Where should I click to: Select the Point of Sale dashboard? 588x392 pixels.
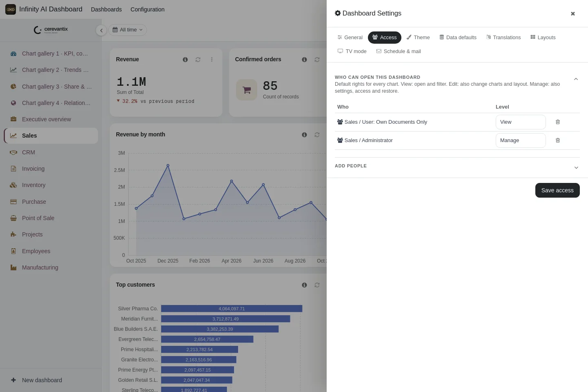[51, 218]
